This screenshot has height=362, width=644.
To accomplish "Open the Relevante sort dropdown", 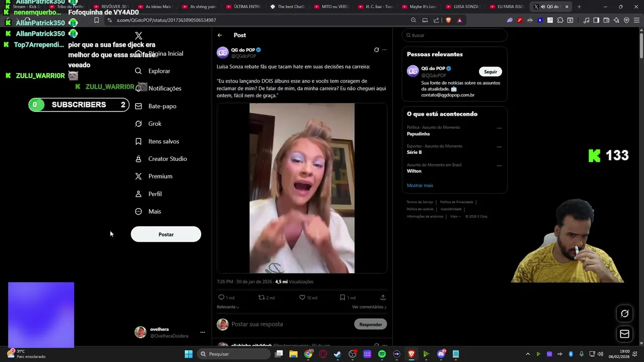I will click(x=228, y=307).
